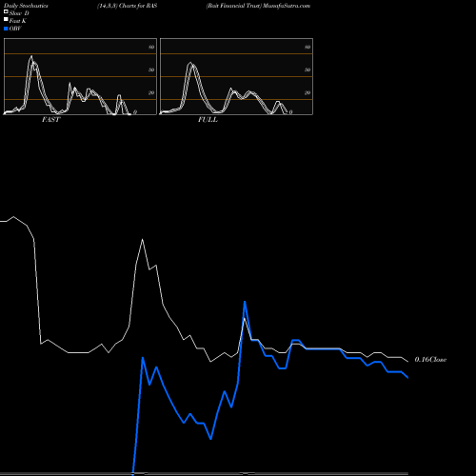Screen dimensions: 476x476
Task: Click the '0.16Close' price label
Action: [430, 360]
